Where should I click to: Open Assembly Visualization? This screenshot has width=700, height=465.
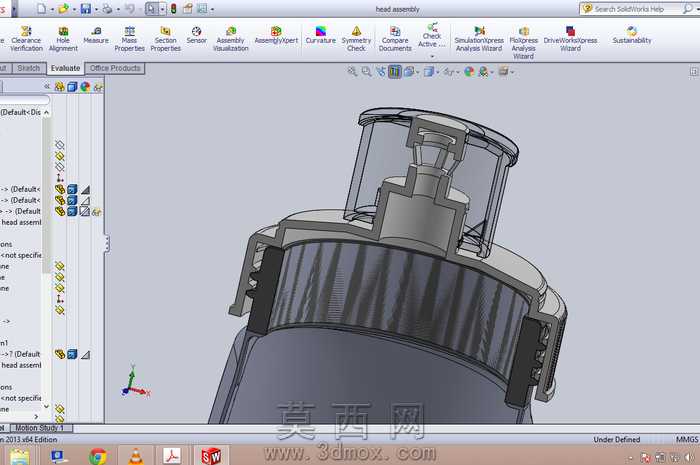pyautogui.click(x=230, y=38)
